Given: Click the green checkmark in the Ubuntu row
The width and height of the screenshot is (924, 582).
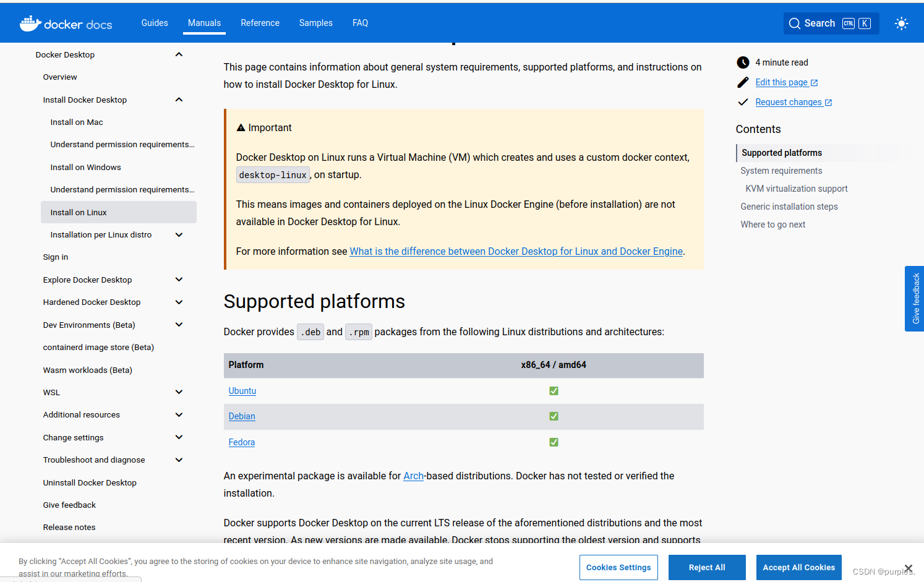Looking at the screenshot, I should click(554, 391).
